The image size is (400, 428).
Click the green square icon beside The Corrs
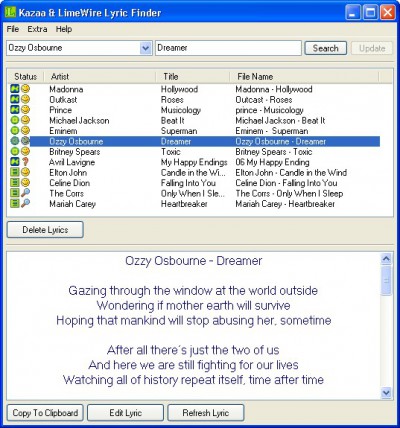pos(15,193)
